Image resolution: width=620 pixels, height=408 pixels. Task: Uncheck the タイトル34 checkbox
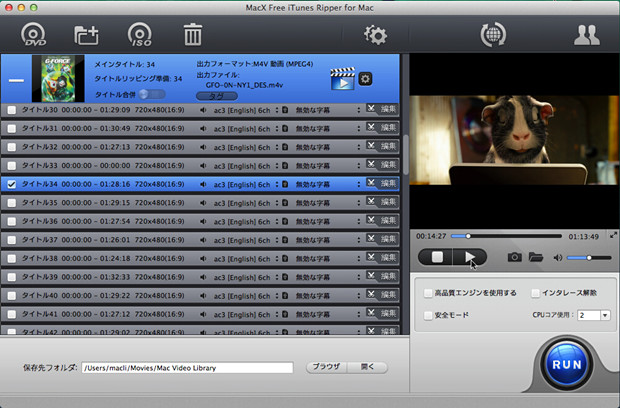coord(12,184)
